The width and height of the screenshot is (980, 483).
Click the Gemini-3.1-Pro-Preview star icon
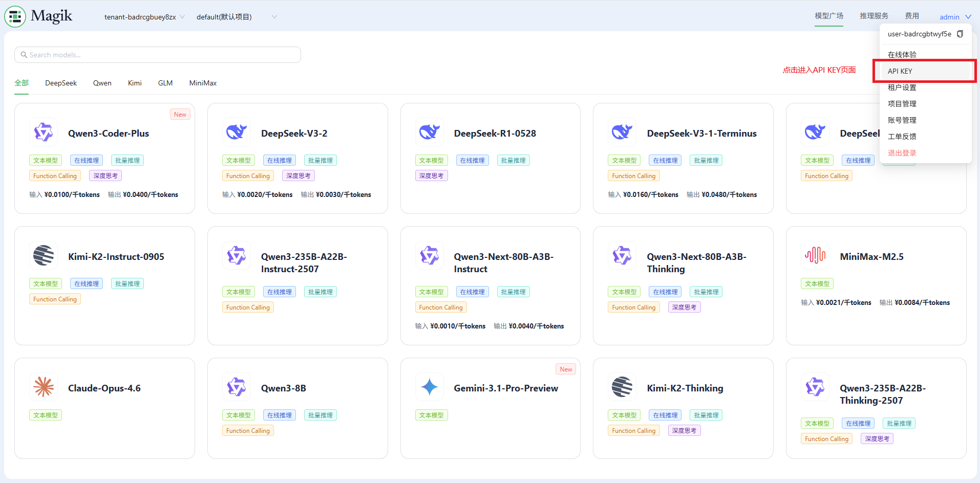point(430,387)
